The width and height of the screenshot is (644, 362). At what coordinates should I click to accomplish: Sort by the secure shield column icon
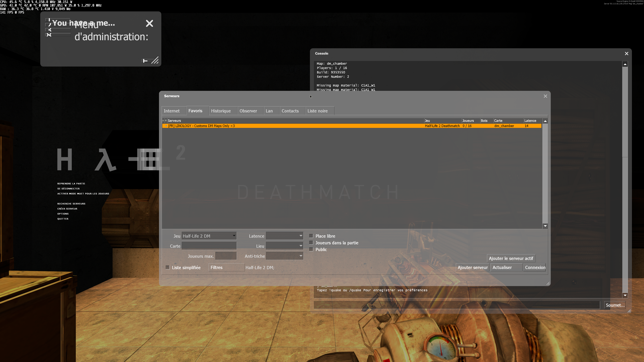[166, 121]
